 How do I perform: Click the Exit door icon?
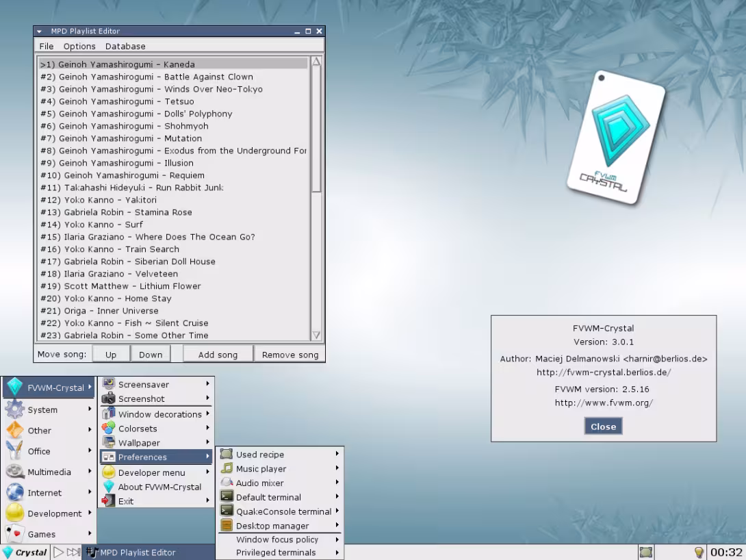[108, 500]
